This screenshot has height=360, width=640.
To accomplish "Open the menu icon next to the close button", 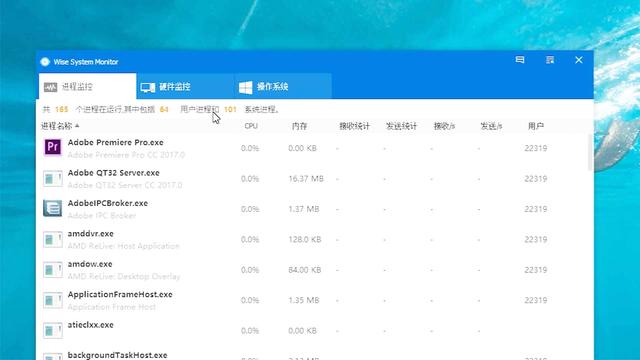I will (x=550, y=60).
